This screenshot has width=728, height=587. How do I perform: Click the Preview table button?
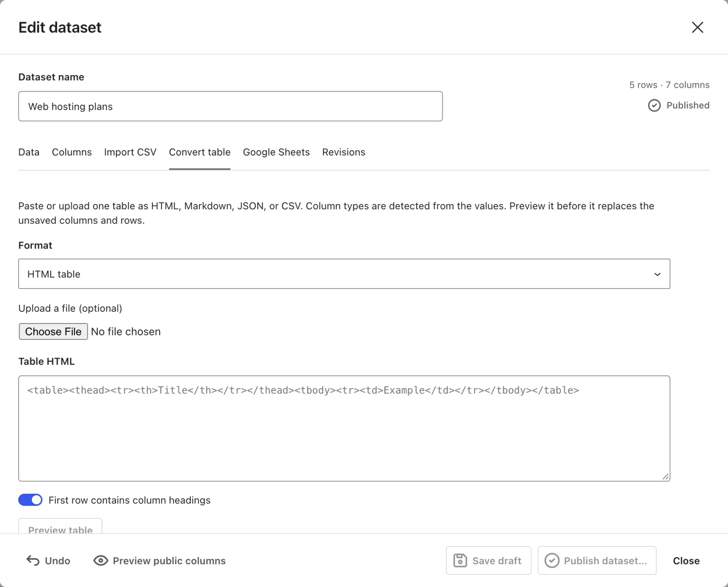(x=60, y=526)
